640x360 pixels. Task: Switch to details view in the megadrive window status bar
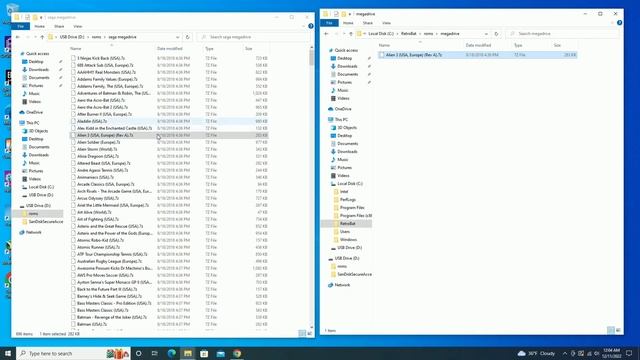click(x=611, y=330)
